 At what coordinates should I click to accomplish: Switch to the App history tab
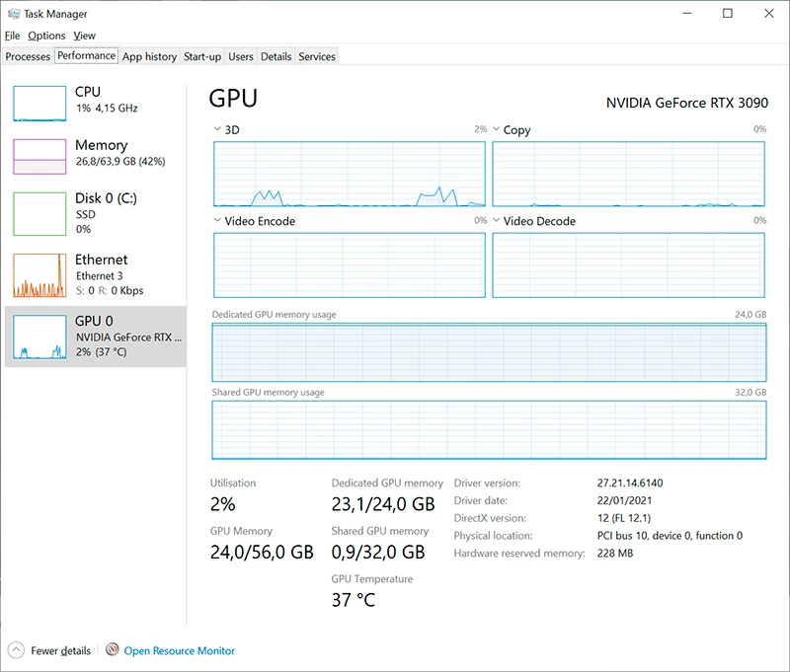pyautogui.click(x=150, y=56)
